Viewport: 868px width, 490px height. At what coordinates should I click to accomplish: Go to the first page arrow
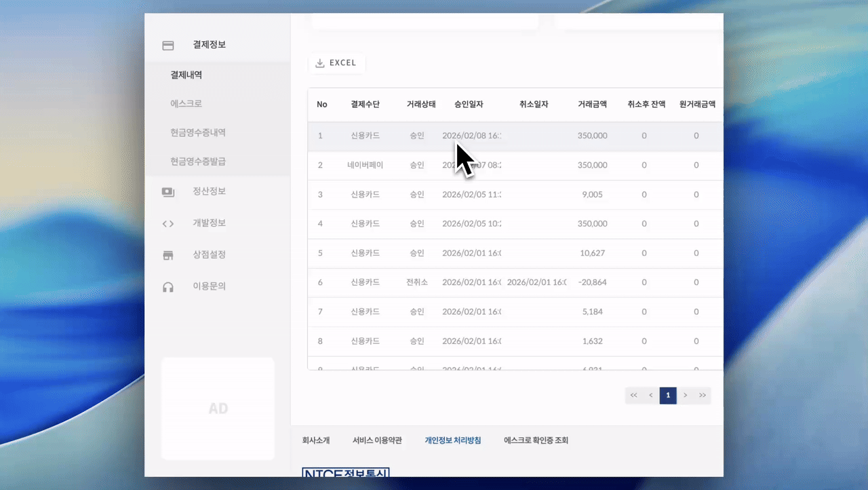point(633,395)
